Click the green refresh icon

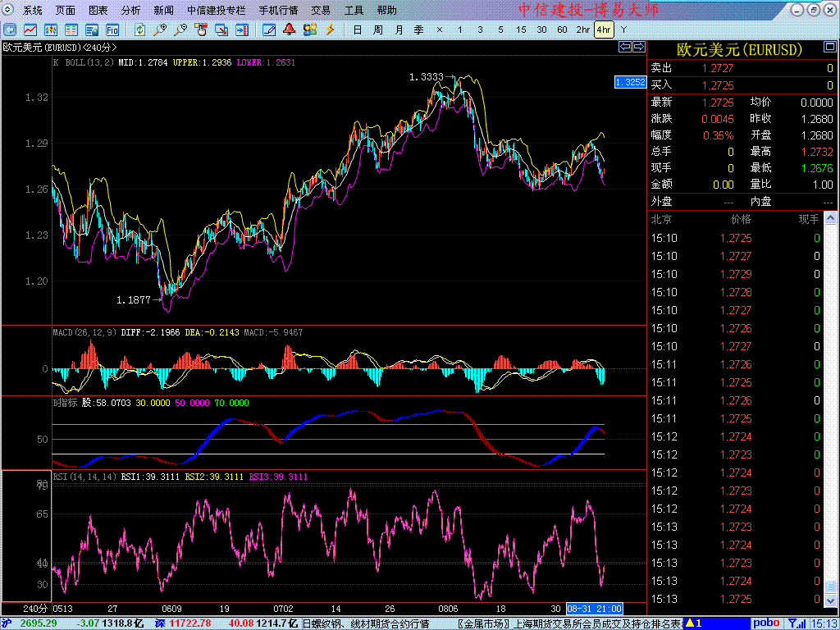point(140,30)
